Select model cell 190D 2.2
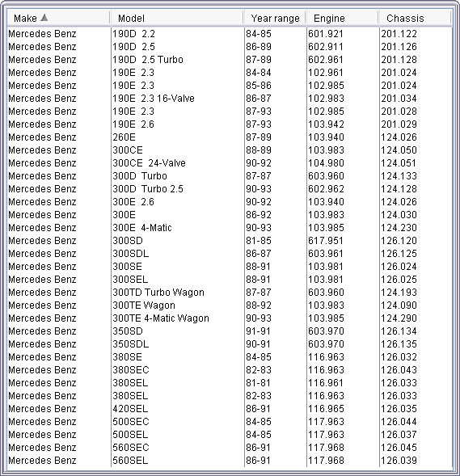The width and height of the screenshot is (460, 476). pyautogui.click(x=134, y=34)
